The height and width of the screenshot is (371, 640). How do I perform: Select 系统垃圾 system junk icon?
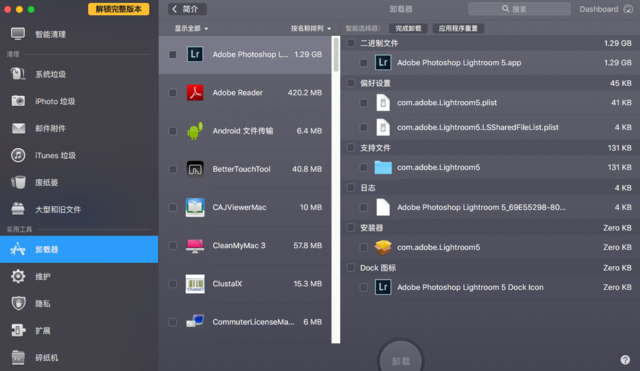click(18, 74)
